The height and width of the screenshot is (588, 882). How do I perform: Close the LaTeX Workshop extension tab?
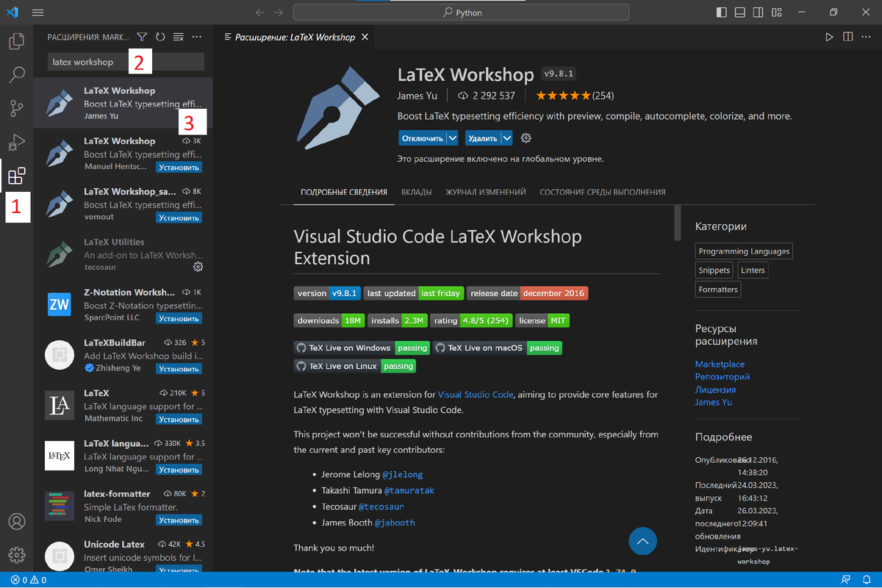(367, 37)
